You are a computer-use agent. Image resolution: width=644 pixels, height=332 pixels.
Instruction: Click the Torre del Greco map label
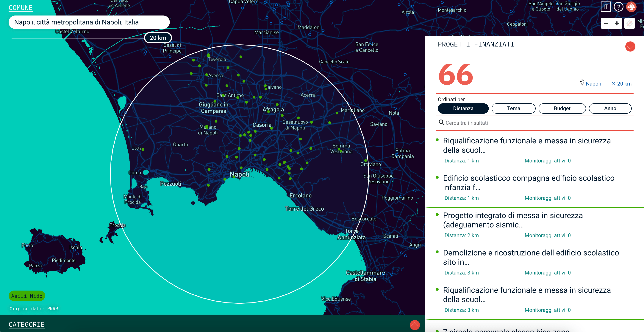[x=304, y=209]
